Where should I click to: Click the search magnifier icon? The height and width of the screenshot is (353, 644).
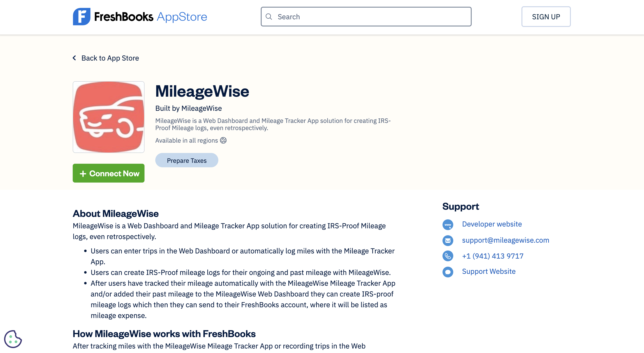269,16
